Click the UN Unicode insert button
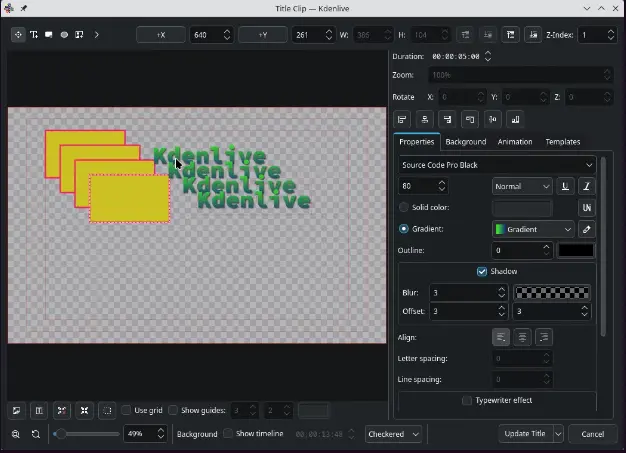Image resolution: width=626 pixels, height=453 pixels. tap(587, 208)
